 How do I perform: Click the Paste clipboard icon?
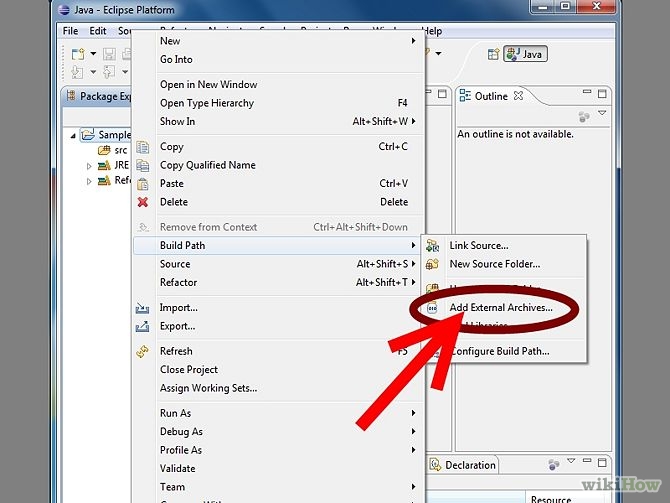[143, 184]
